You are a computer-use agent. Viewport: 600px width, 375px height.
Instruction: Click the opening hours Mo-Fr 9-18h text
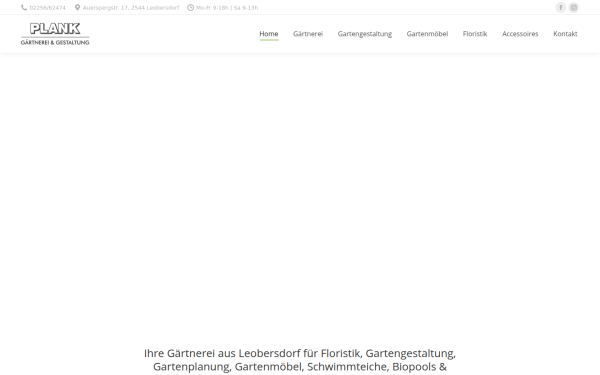pyautogui.click(x=227, y=8)
